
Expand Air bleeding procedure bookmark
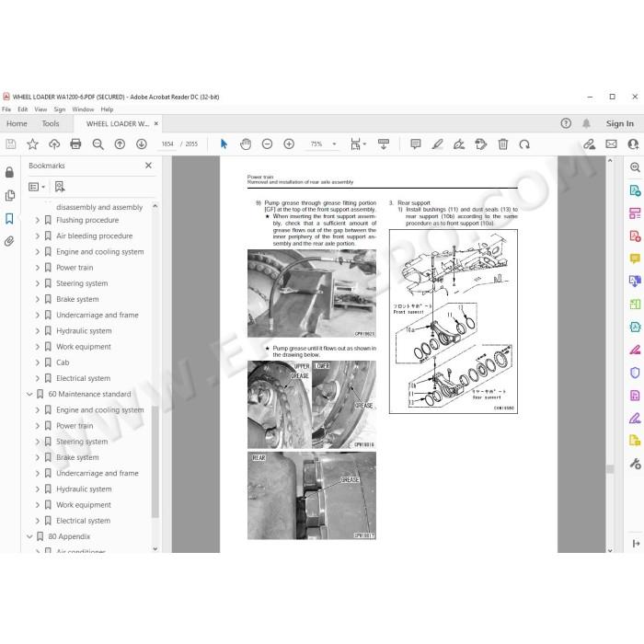[x=38, y=236]
